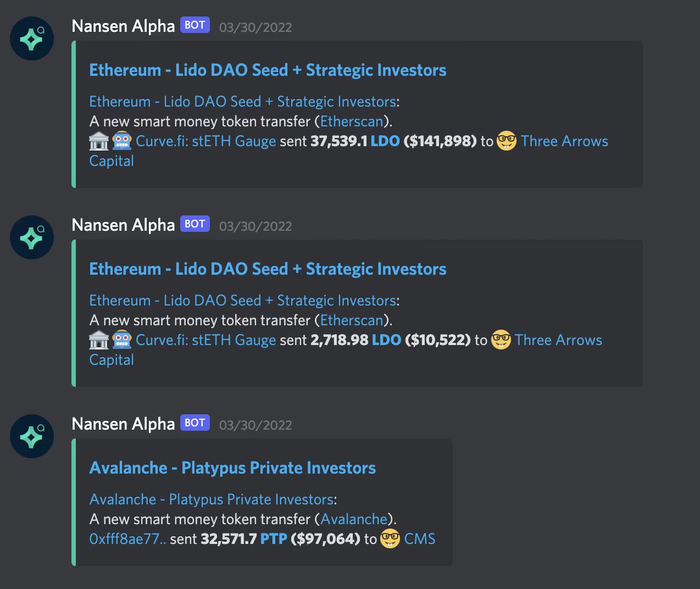
Task: Click nerd face emoji before CMS
Action: 390,539
